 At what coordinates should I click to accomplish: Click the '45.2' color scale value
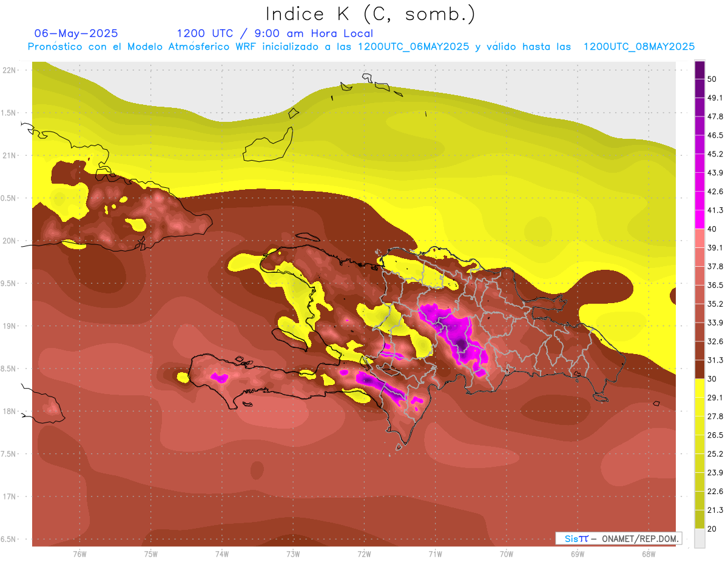click(715, 154)
